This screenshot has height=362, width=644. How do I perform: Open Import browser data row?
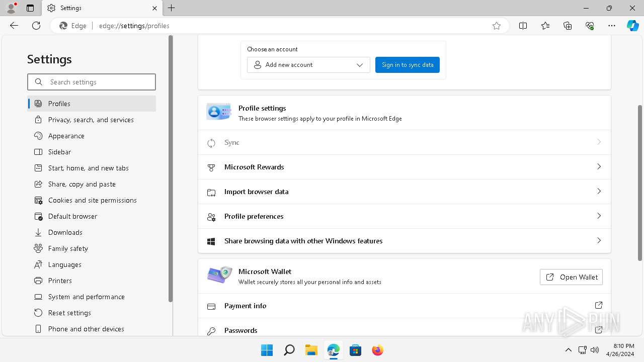coord(405,192)
